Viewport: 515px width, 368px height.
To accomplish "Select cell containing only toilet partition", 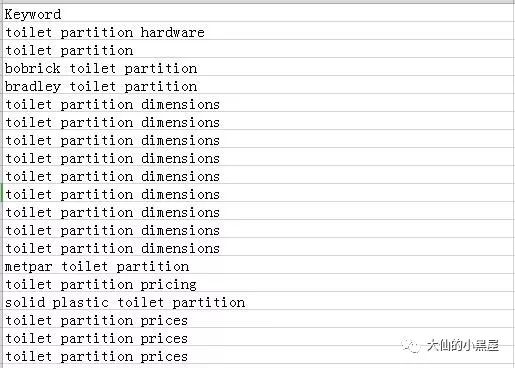I will pos(258,49).
